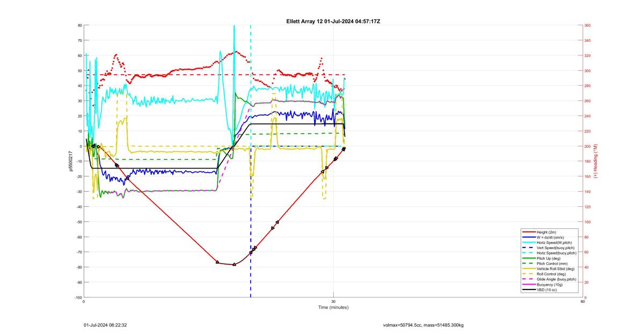Click the "Pitch Up (deg)" legend label
Viewport: 644px width, 334px height.
(548, 258)
